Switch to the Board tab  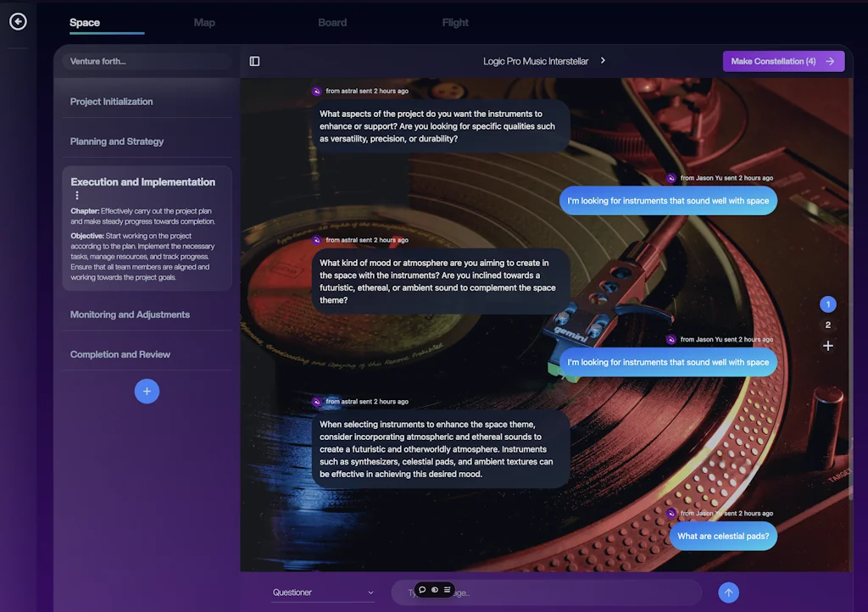(x=332, y=23)
